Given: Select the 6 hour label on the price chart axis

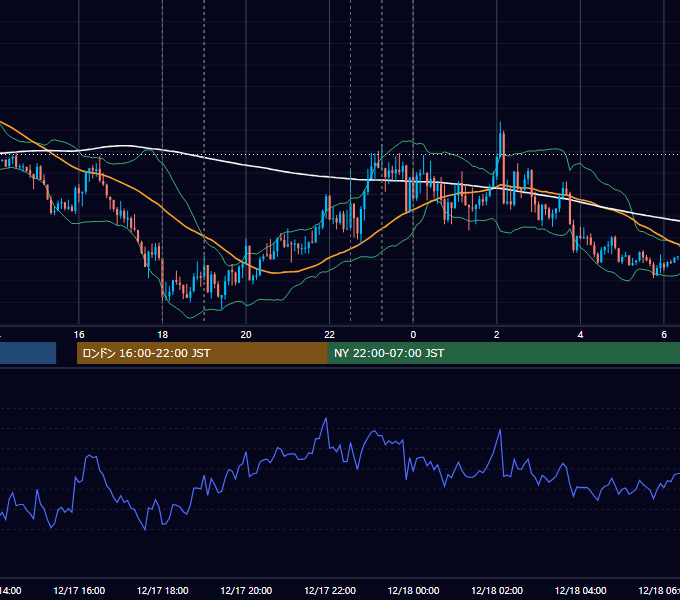Looking at the screenshot, I should (x=664, y=335).
